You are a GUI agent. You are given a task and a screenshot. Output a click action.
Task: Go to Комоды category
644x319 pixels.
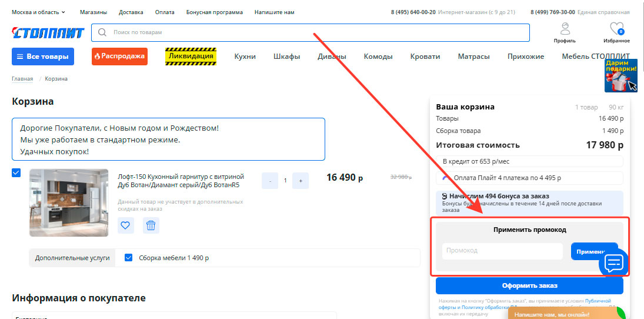(x=378, y=57)
